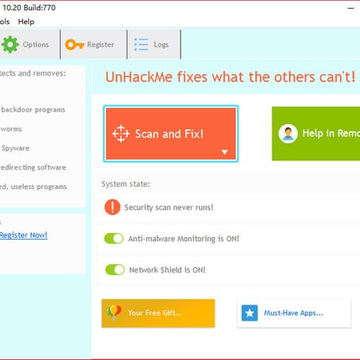The height and width of the screenshot is (360, 360).
Task: Toggle the Anti-malware Monitoring switch
Action: point(114,238)
